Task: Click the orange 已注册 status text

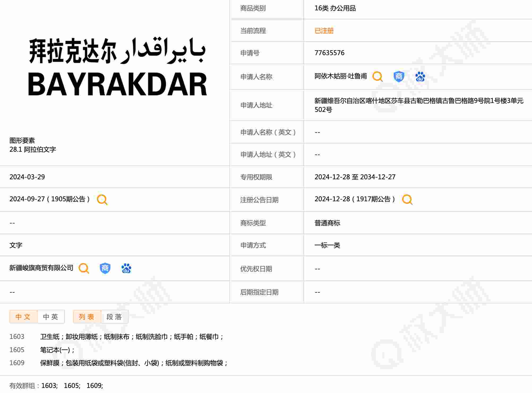Action: [324, 31]
